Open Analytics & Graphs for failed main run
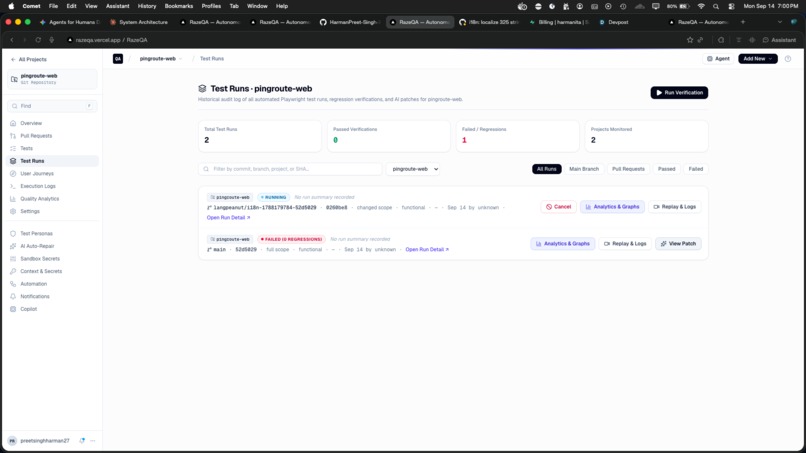Screen dimensions: 806x453 562,244
